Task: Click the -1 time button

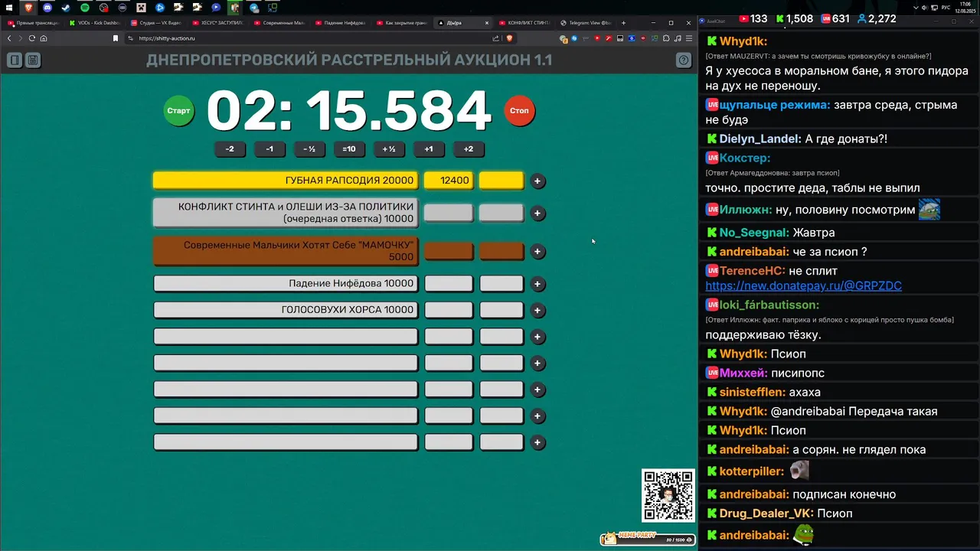Action: [x=269, y=149]
